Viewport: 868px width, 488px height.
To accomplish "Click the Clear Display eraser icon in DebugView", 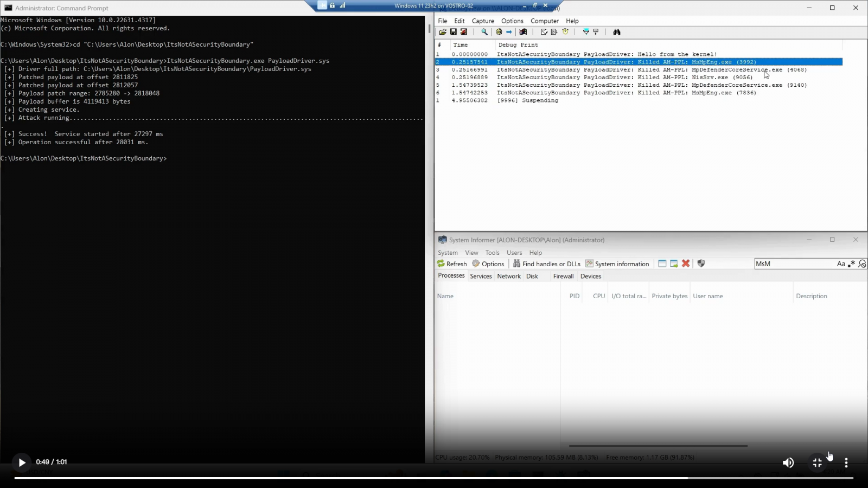I will coord(544,32).
